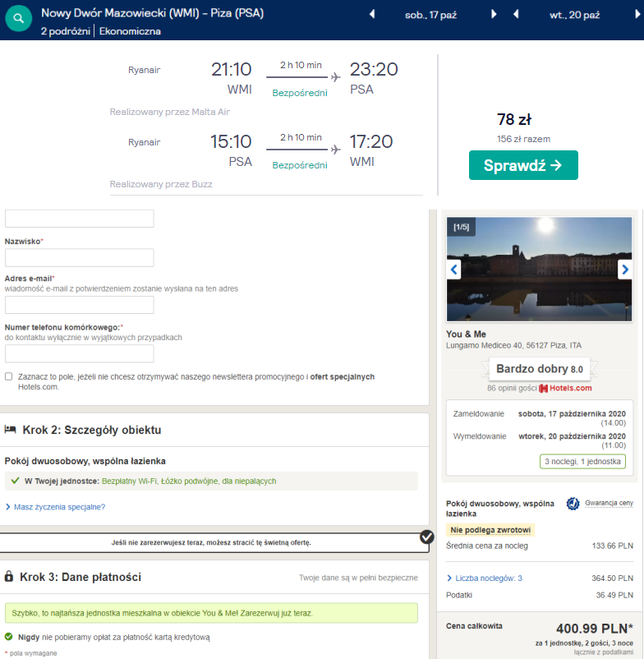Click departure date sob., 17 paź
The height and width of the screenshot is (659, 644).
[x=430, y=15]
